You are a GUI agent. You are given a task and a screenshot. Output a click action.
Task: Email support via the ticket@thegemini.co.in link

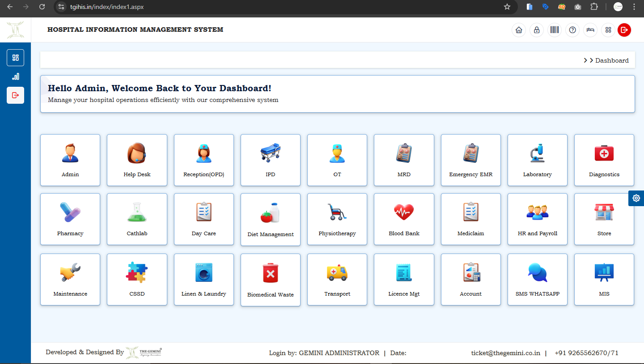(505, 353)
